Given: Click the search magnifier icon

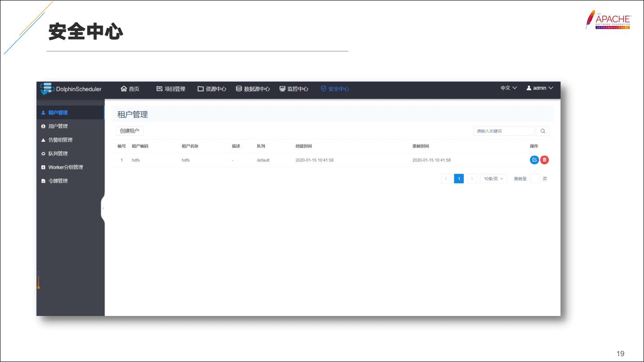Looking at the screenshot, I should pos(542,131).
